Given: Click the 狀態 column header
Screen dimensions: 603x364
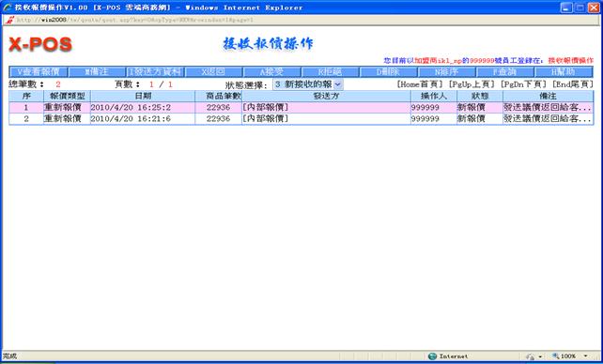Looking at the screenshot, I should tap(480, 96).
